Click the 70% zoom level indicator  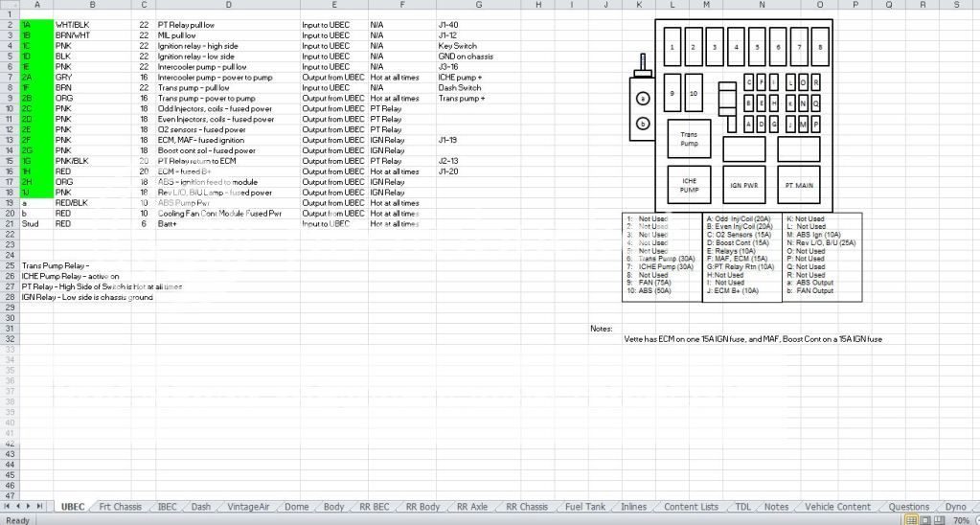(x=961, y=519)
